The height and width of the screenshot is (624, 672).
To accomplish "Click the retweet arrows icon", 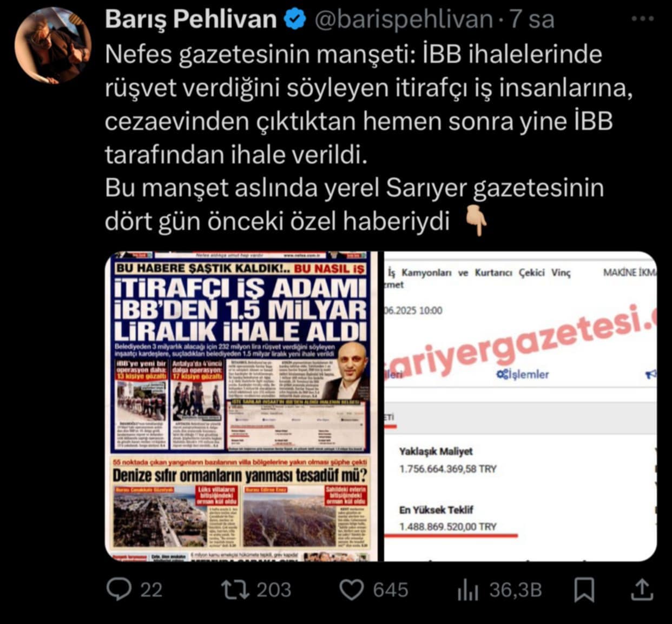I will click(234, 589).
